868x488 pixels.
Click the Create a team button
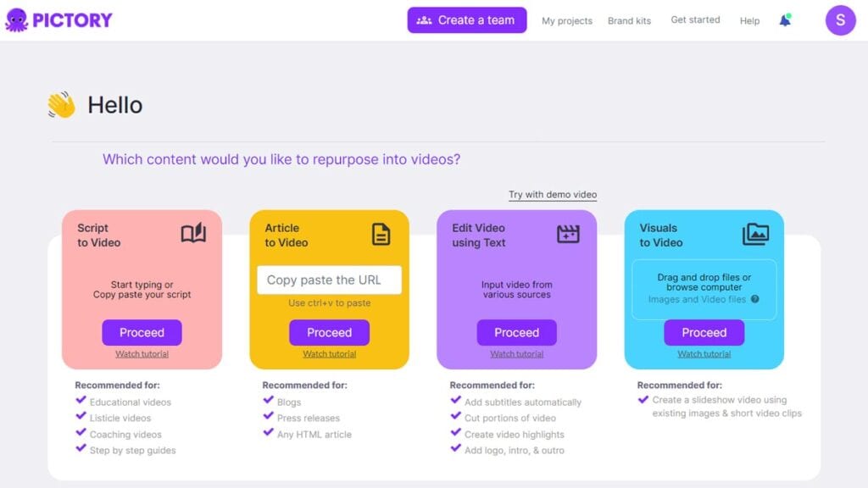(x=467, y=20)
